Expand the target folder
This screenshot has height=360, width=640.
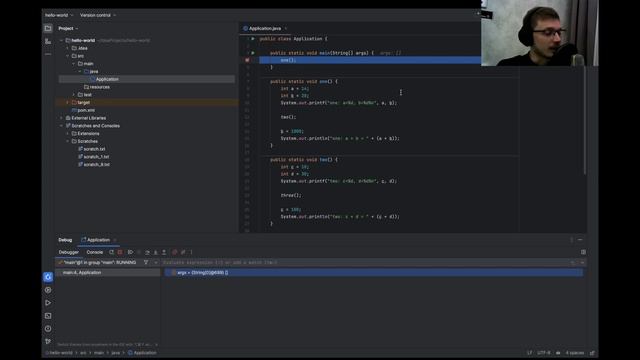(68, 102)
